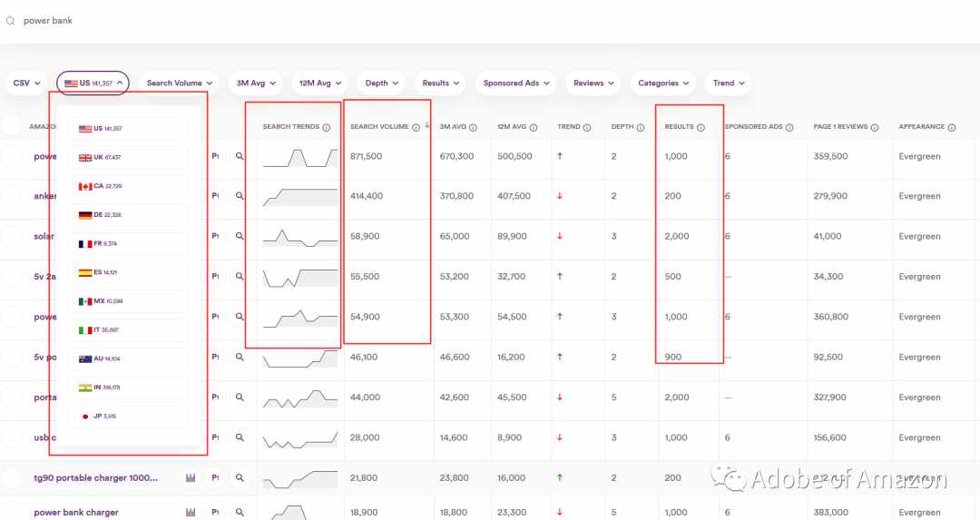Choose MX from the marketplace list
The height and width of the screenshot is (520, 980).
tap(128, 301)
